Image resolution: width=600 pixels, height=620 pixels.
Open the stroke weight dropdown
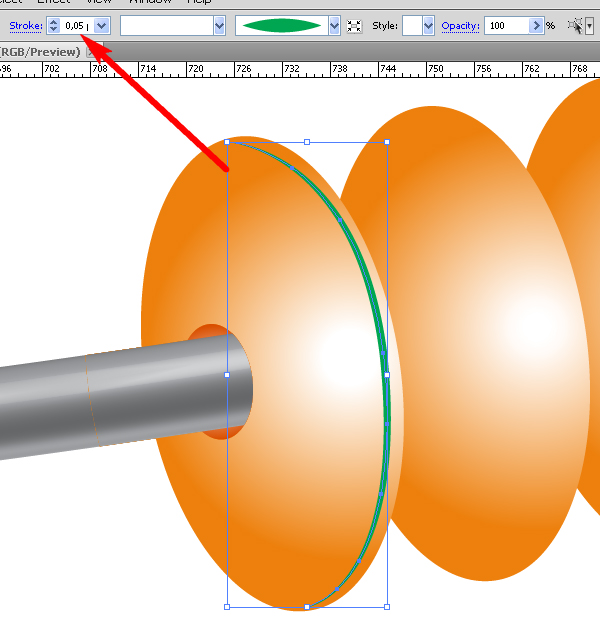102,26
